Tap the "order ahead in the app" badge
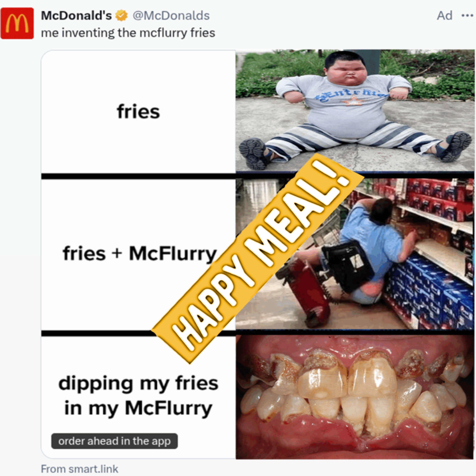The image size is (476, 476). point(114,441)
